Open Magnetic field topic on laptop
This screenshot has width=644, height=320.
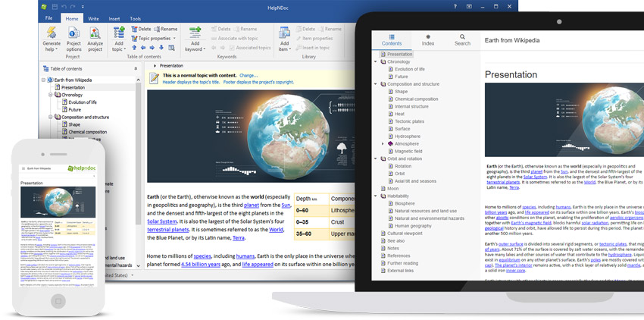[408, 152]
